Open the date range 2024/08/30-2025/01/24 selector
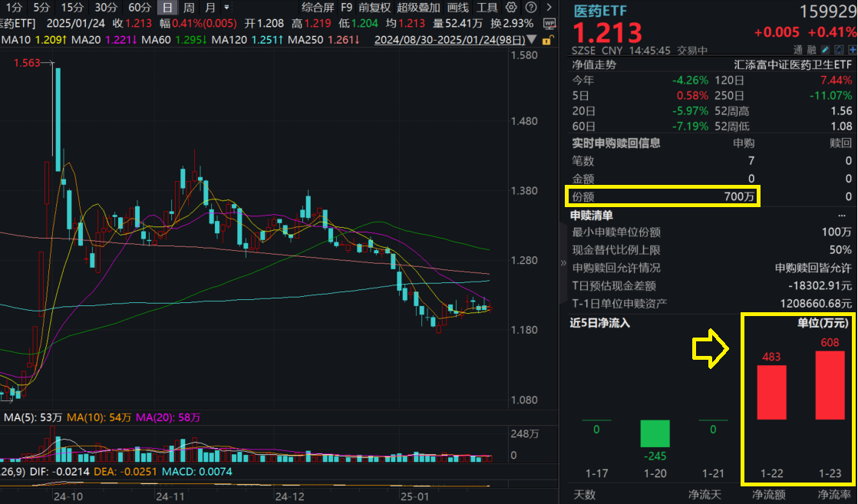The width and height of the screenshot is (858, 504). click(450, 40)
